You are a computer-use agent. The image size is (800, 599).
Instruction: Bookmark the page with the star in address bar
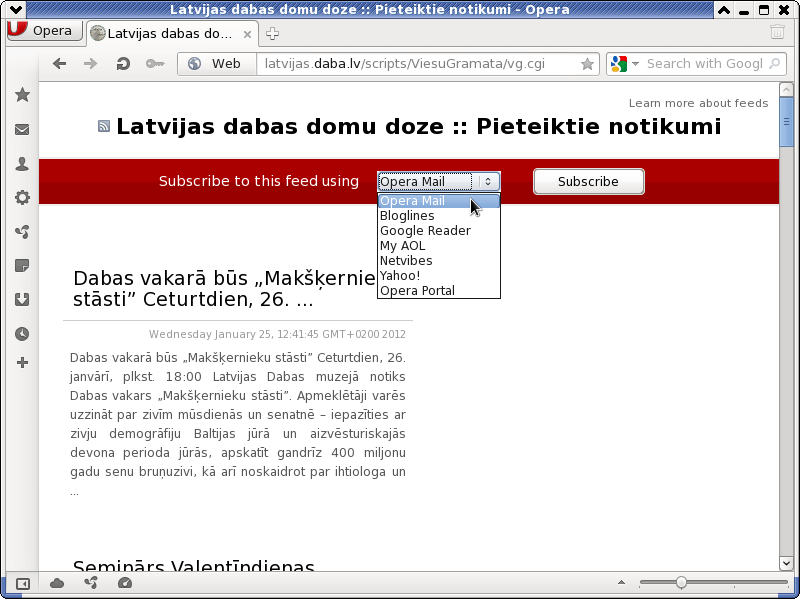tap(587, 64)
